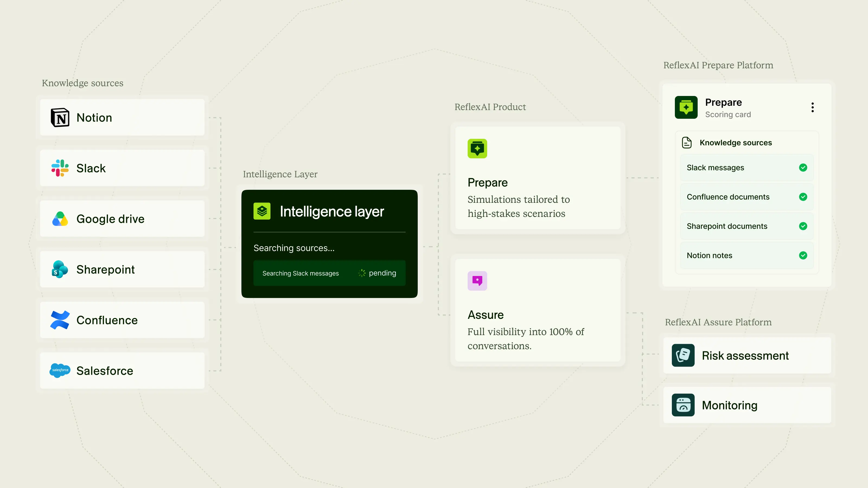Click the pending spinner indicator
The width and height of the screenshot is (868, 488).
coord(362,273)
